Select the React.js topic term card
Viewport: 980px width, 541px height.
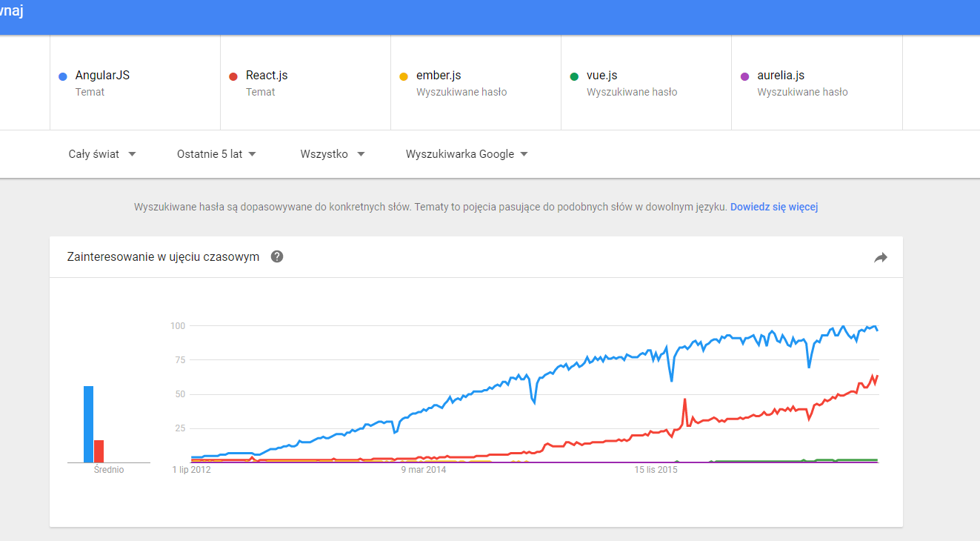pyautogui.click(x=306, y=82)
